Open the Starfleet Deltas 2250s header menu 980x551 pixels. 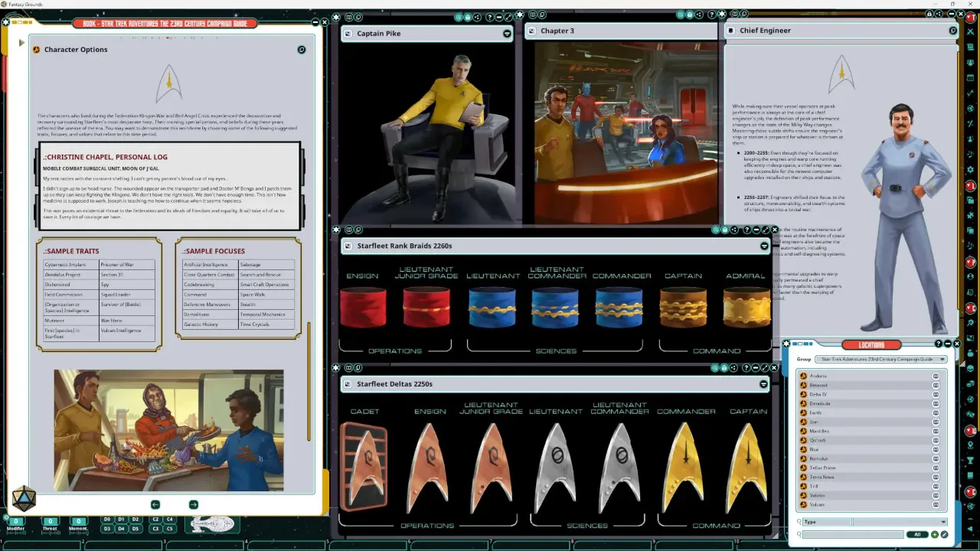coord(764,384)
